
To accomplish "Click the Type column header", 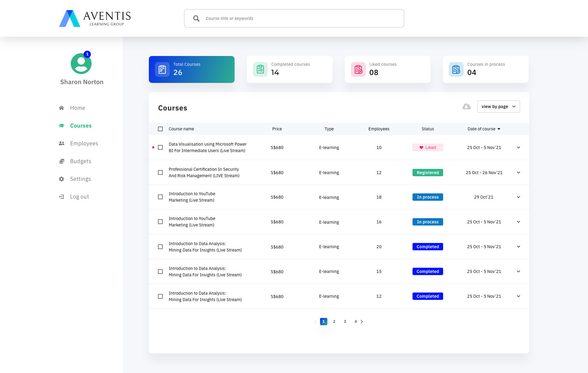I will pos(329,129).
